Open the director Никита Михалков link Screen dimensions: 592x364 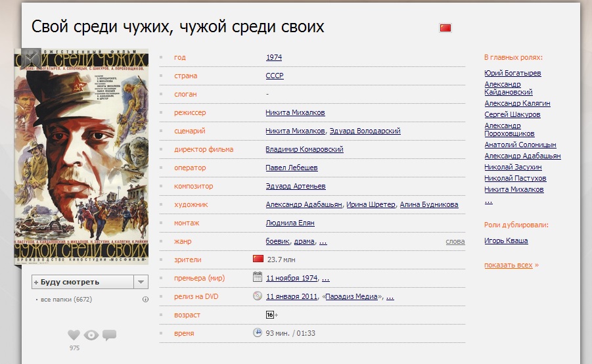(295, 112)
